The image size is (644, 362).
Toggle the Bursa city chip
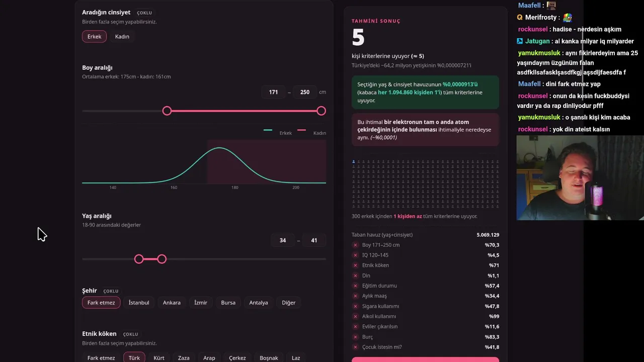pos(228,303)
